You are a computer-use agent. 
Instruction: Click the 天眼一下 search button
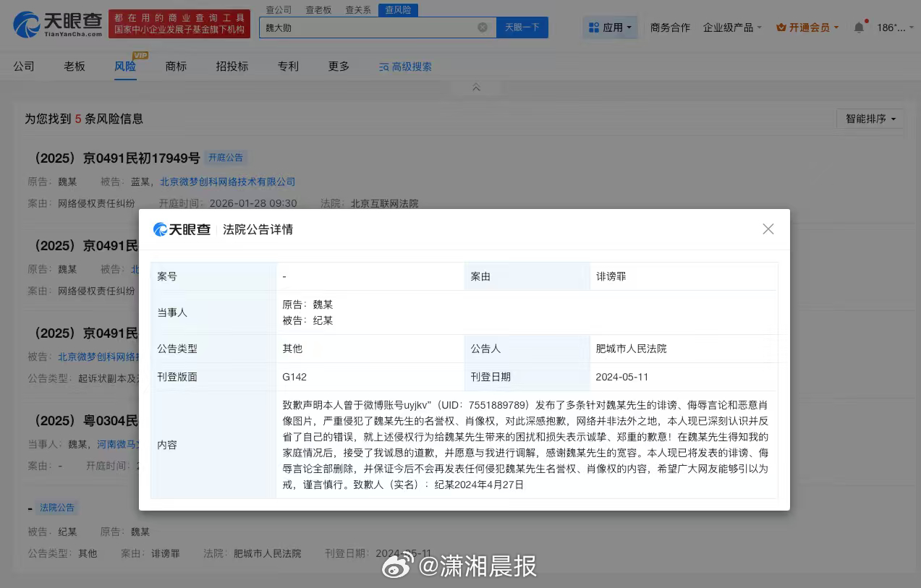tap(522, 27)
